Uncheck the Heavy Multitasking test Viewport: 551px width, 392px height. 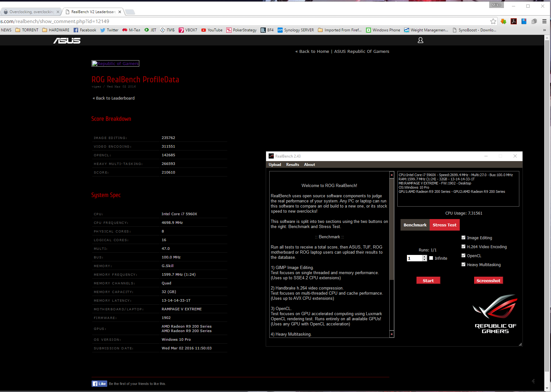pos(463,265)
